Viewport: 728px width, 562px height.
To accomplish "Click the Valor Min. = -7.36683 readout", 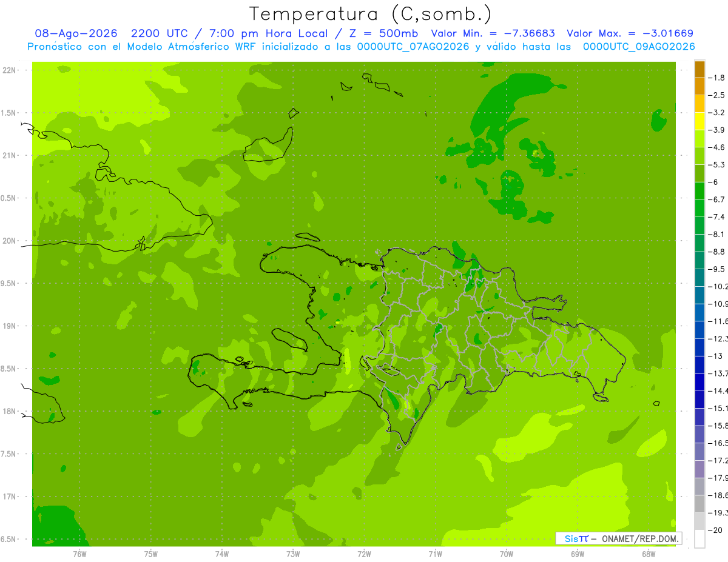I will click(493, 33).
